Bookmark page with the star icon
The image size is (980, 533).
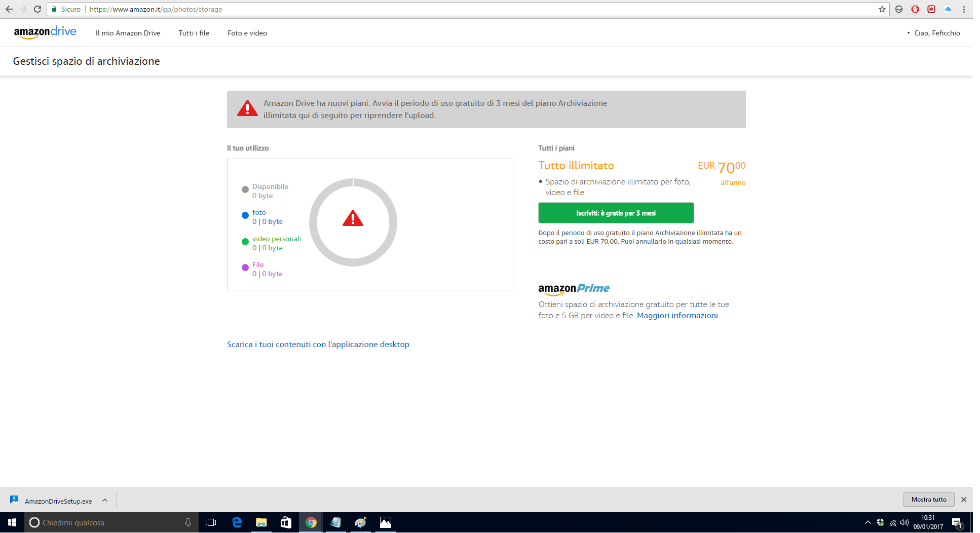[882, 9]
